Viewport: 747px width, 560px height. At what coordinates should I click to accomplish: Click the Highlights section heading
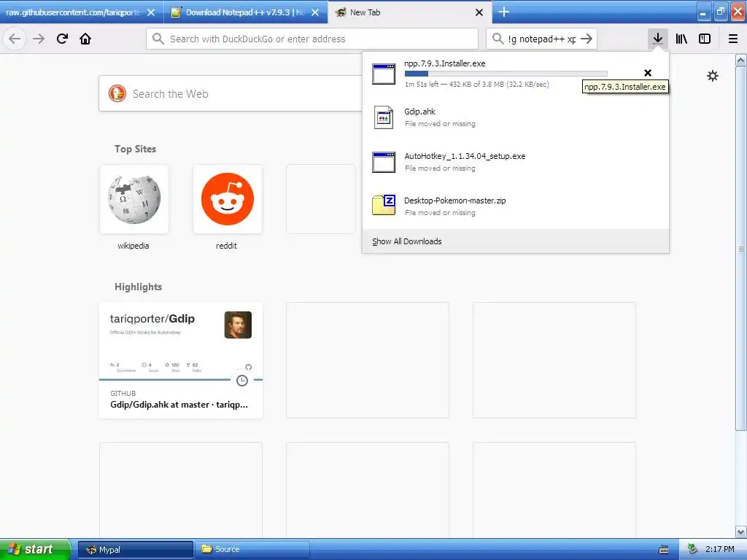[138, 287]
